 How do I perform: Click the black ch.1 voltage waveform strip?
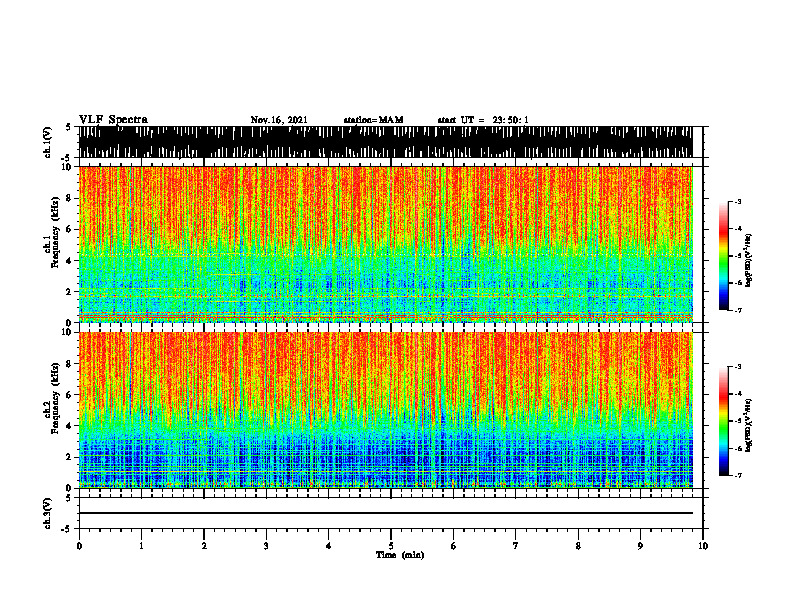point(386,142)
